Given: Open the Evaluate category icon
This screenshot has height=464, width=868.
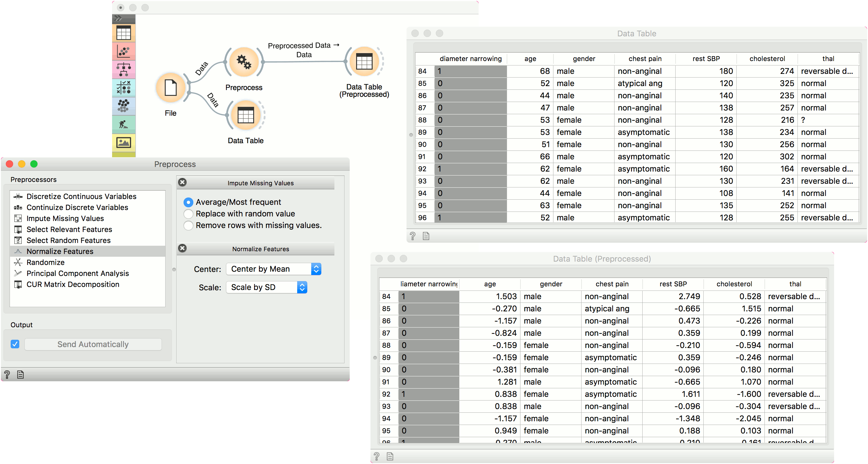Looking at the screenshot, I should point(123,88).
